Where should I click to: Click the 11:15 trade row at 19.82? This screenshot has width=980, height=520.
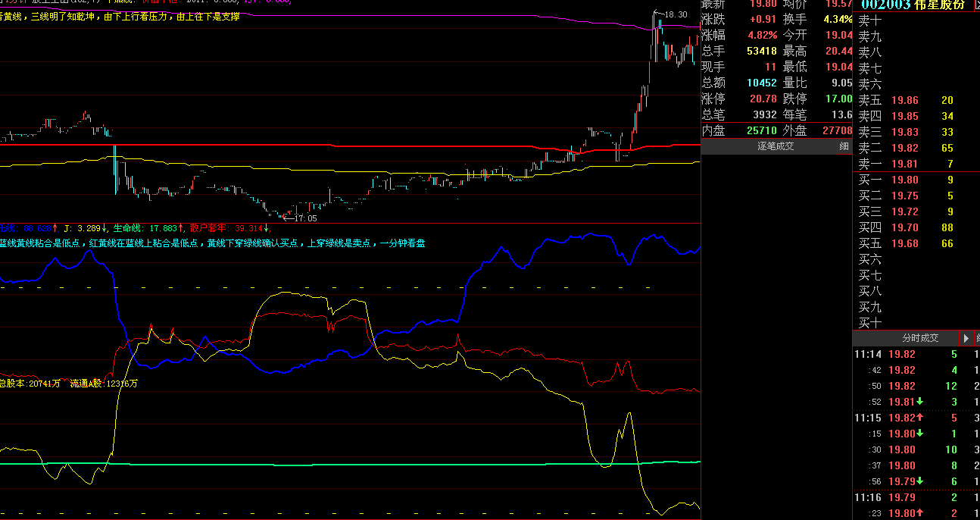pyautogui.click(x=916, y=418)
